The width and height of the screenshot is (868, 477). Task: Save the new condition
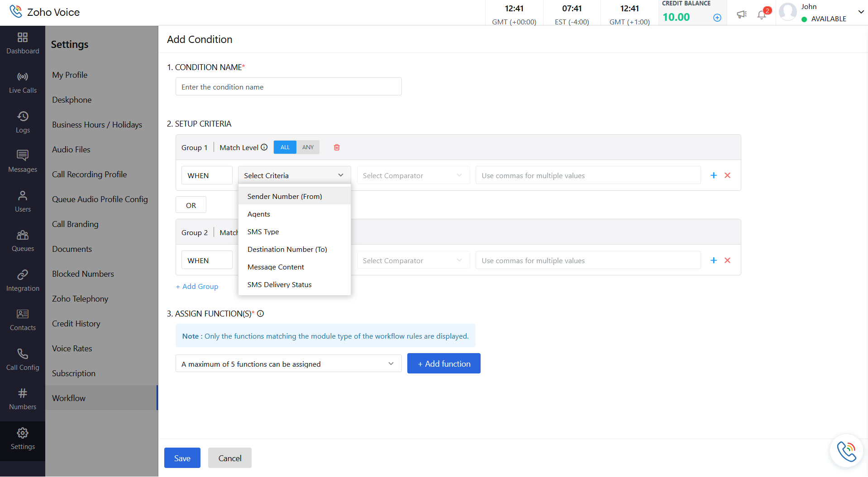point(182,458)
